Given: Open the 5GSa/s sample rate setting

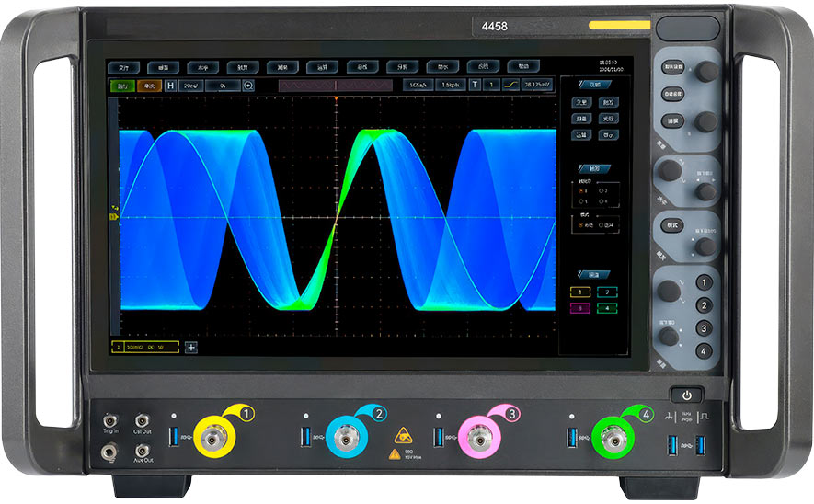Looking at the screenshot, I should click(x=417, y=86).
